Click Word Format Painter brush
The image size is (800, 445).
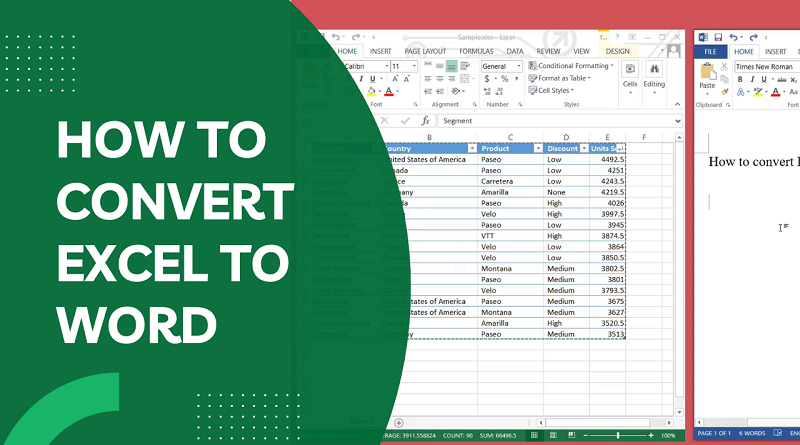click(x=724, y=92)
